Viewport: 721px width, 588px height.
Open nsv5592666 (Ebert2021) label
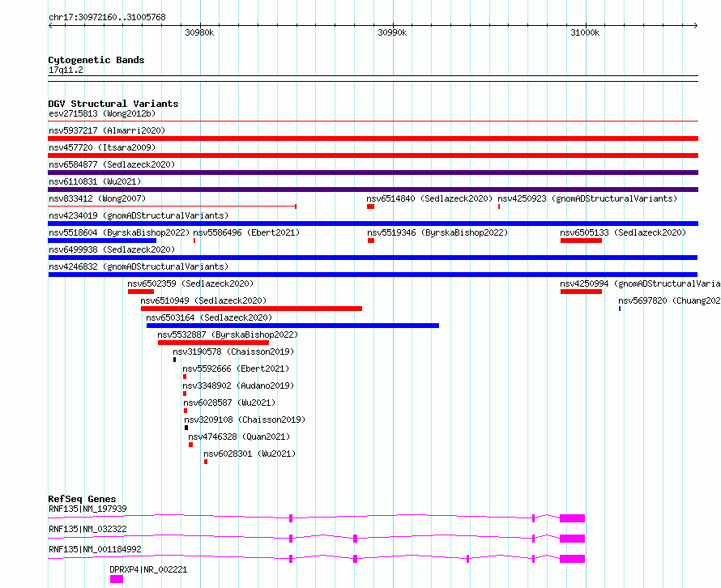[x=236, y=369]
